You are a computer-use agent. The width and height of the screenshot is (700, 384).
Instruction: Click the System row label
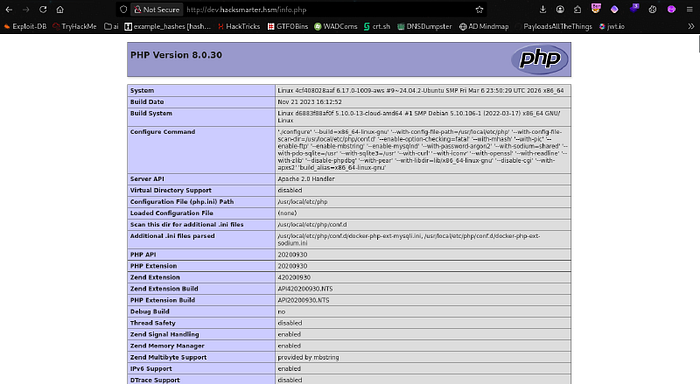[x=142, y=90]
